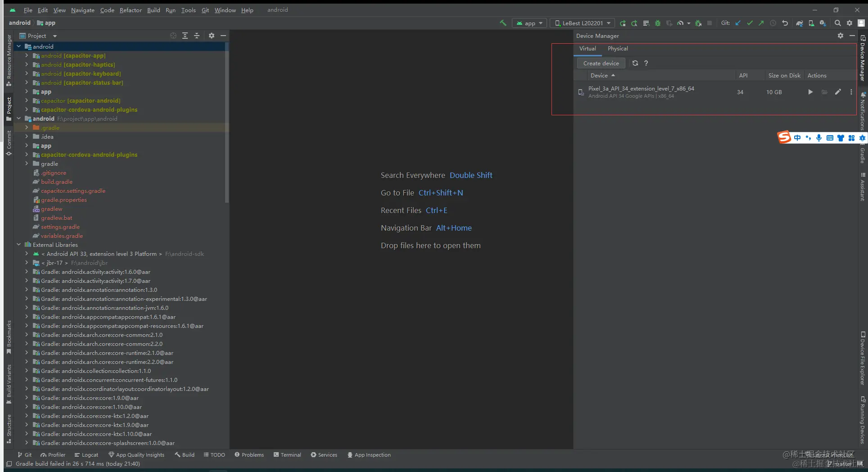
Task: Open the profiler options dropdown arrow
Action: [689, 23]
